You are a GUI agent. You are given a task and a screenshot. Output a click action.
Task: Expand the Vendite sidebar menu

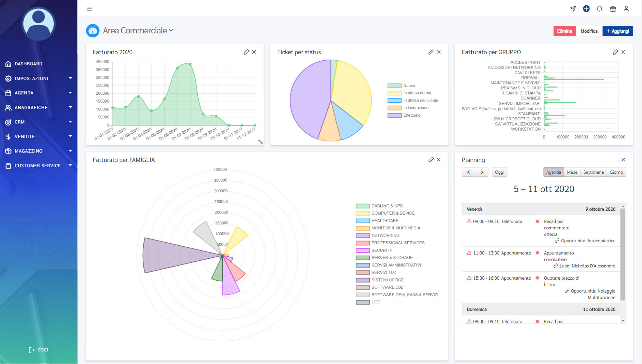tap(38, 136)
